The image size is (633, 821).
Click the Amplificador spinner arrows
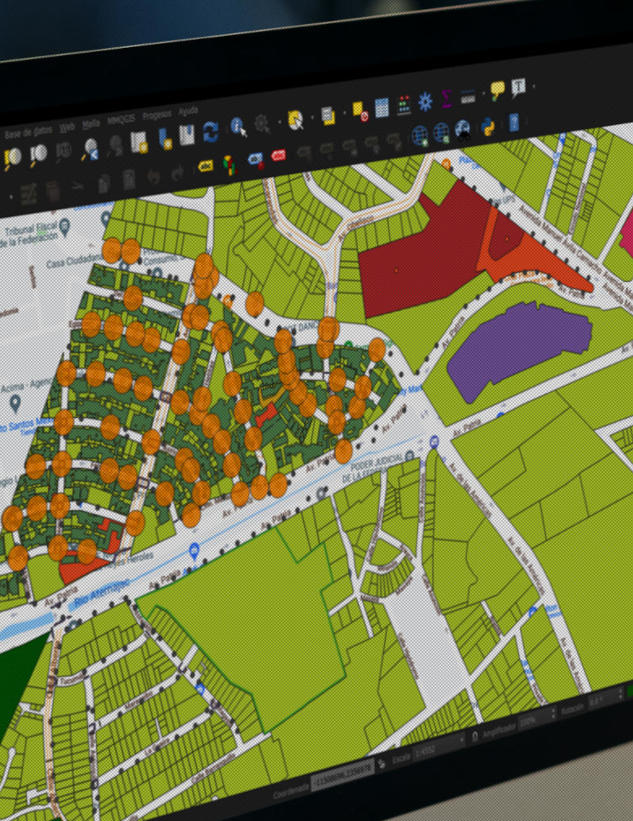click(552, 714)
